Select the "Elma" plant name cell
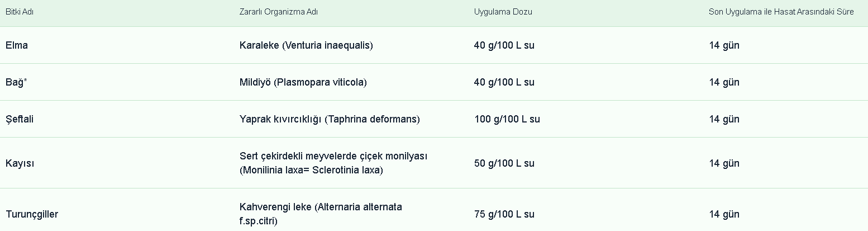868x231 pixels. 17,45
